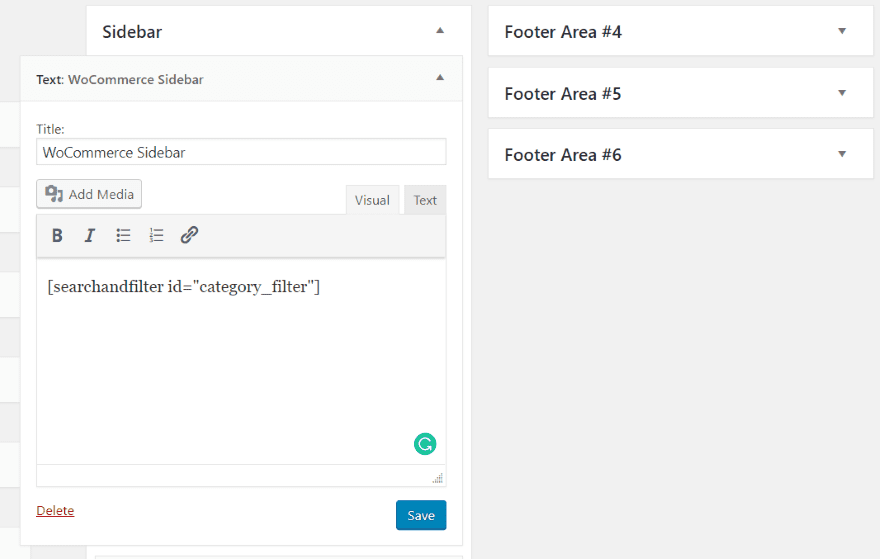Click the editor resize handle corner

point(437,478)
